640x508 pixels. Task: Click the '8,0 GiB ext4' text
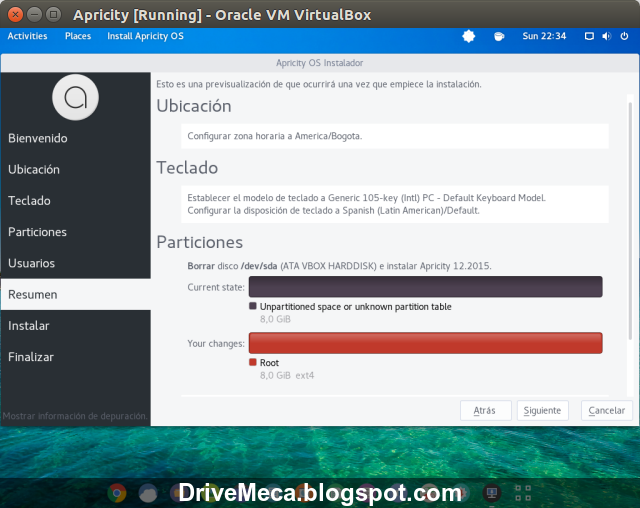pyautogui.click(x=287, y=375)
